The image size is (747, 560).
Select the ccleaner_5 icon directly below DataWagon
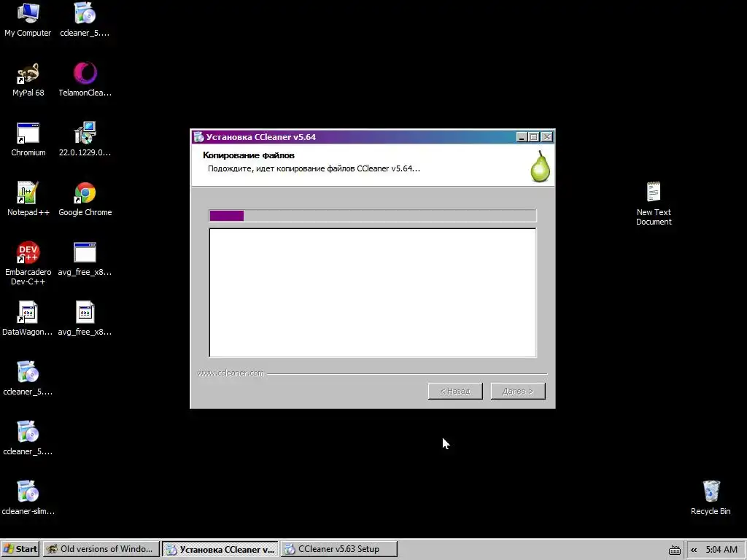28,378
